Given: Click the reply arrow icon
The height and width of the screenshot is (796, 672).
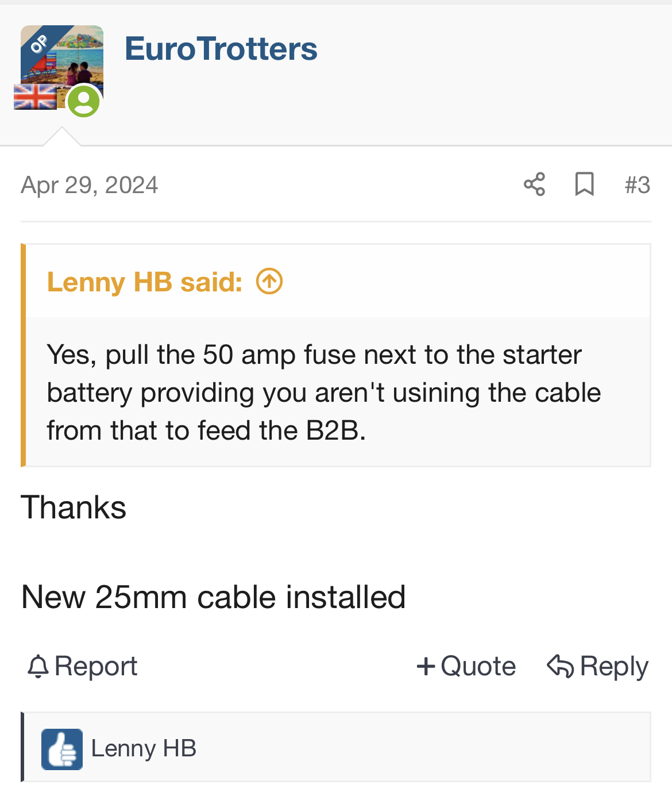Looking at the screenshot, I should [x=560, y=666].
